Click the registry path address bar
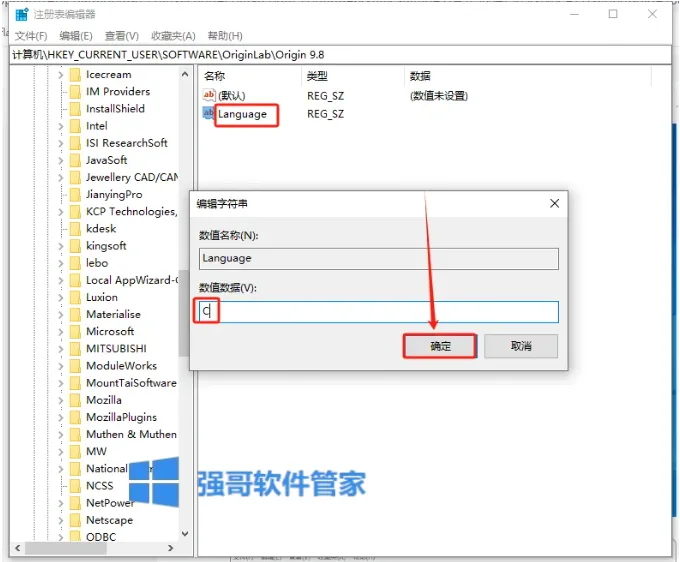This screenshot has width=680, height=562. click(x=340, y=55)
